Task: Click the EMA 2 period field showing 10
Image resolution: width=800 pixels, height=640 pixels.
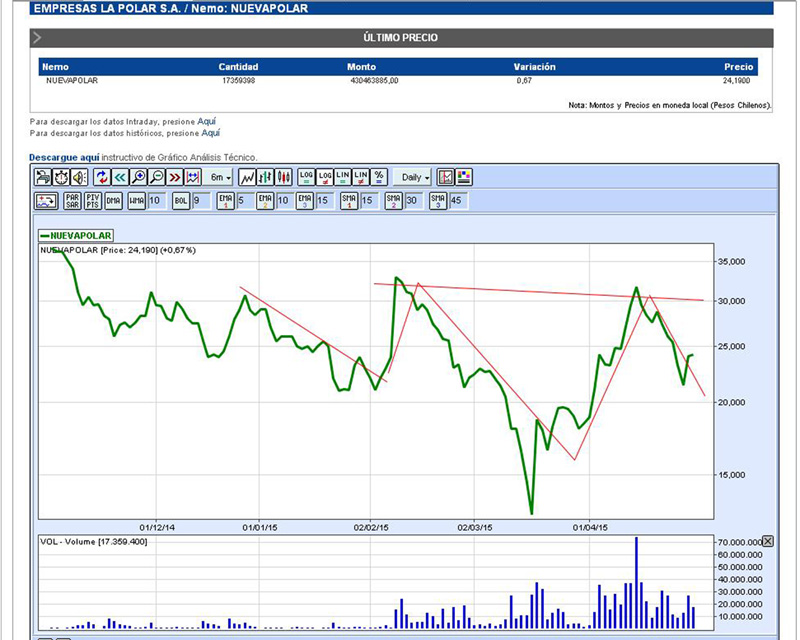Action: [x=285, y=201]
